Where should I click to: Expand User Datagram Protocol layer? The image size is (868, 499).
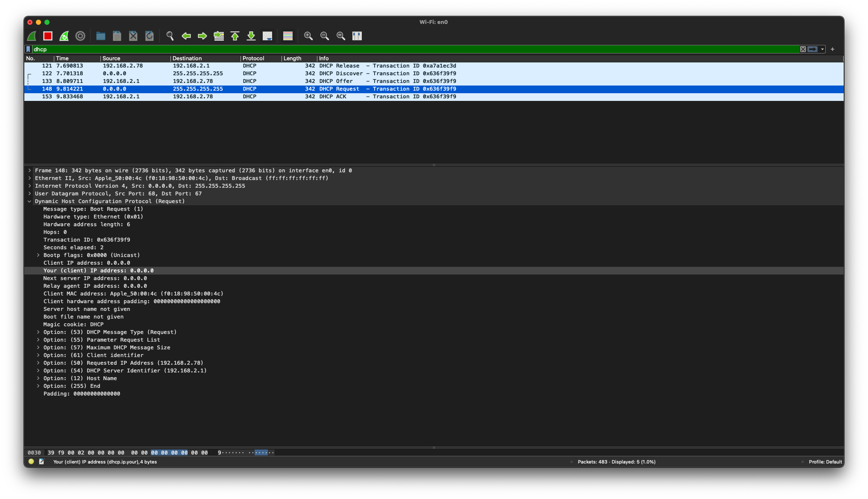[29, 194]
